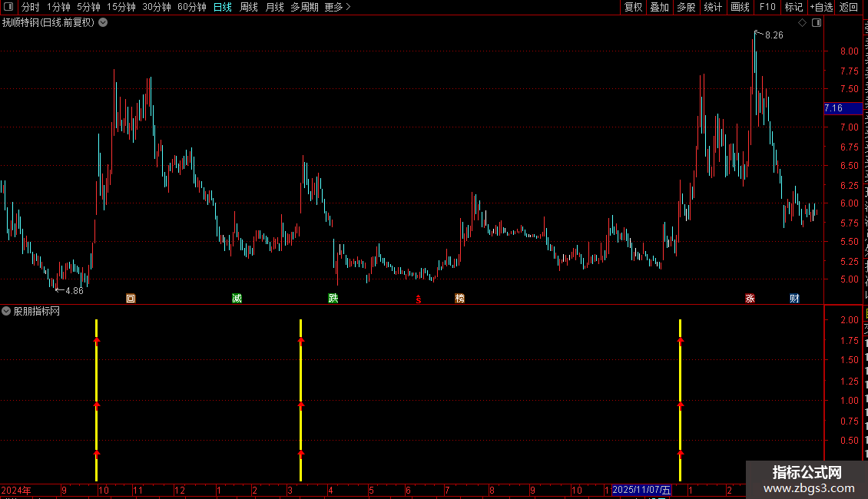This screenshot has width=868, height=499.
Task: Toggle the right side panel icon
Action: [817, 23]
